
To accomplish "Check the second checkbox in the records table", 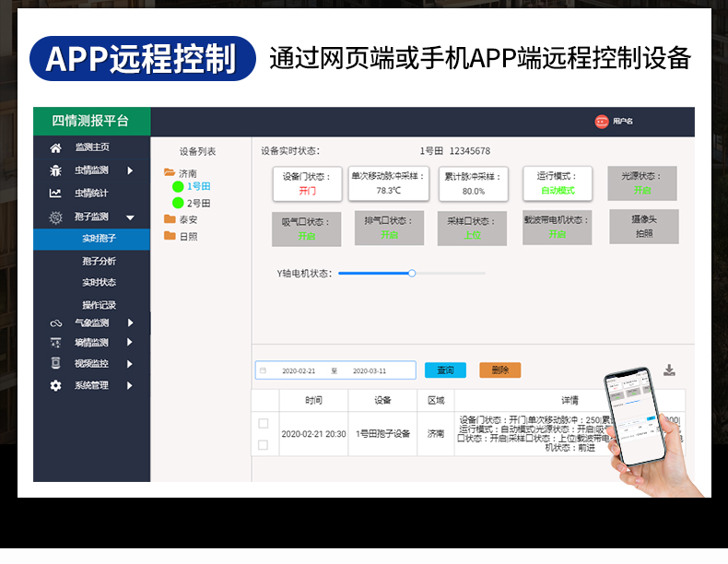I will point(264,445).
